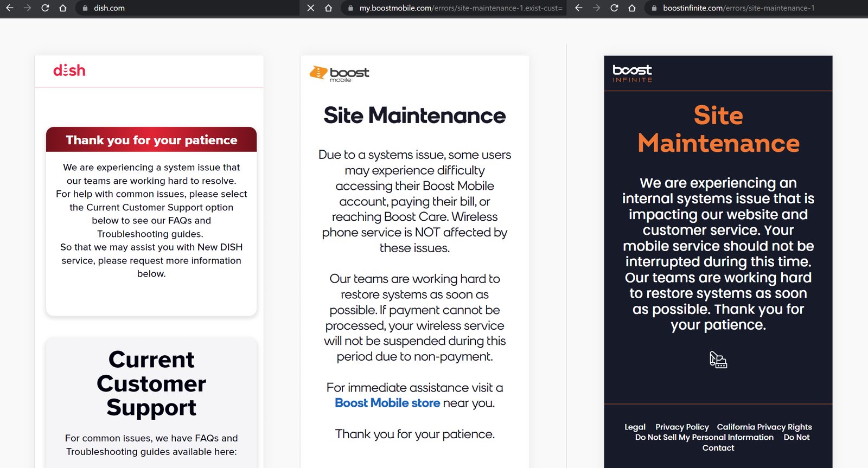Viewport: 868px width, 468px height.
Task: Open the Privacy Policy footer link
Action: pos(682,427)
